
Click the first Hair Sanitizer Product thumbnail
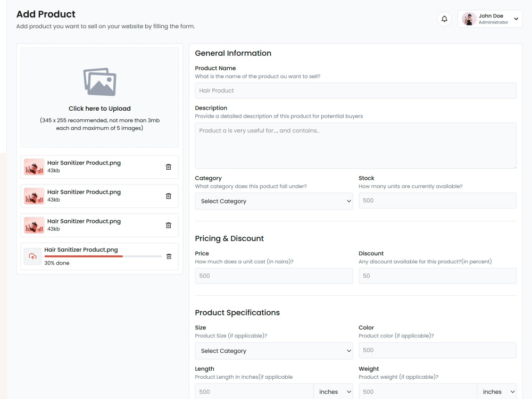coord(34,167)
